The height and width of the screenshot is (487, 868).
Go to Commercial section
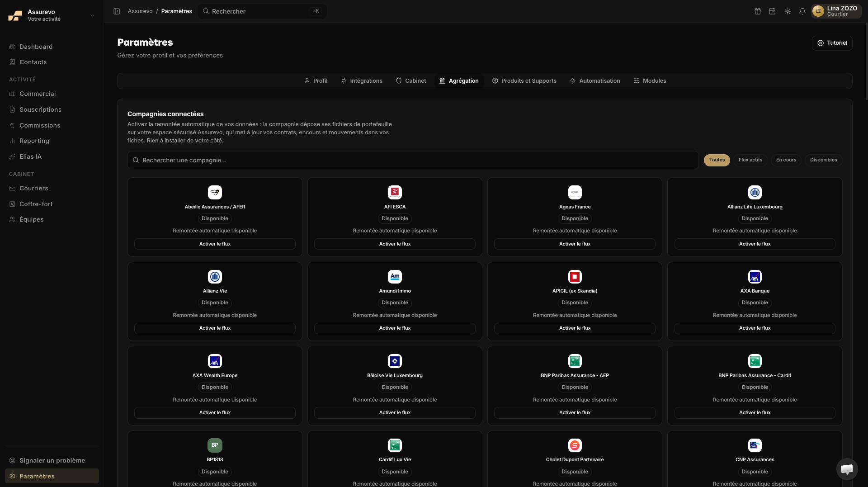[52, 94]
